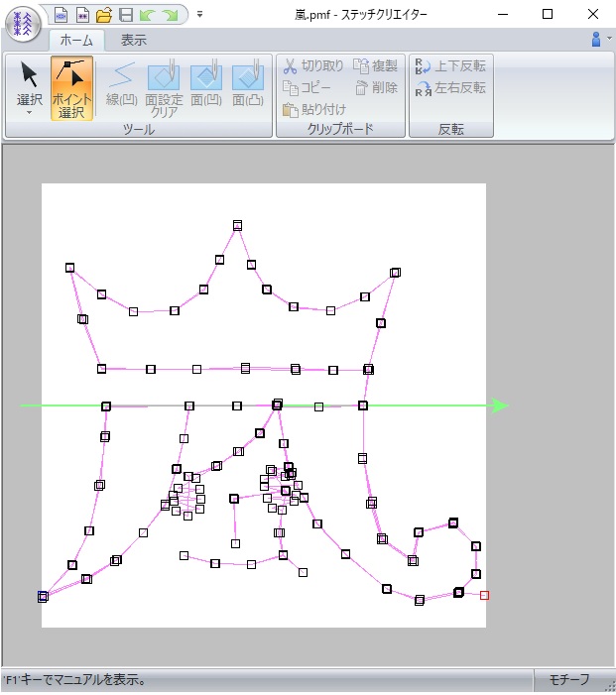
Task: Click コピー copy button
Action: (307, 88)
